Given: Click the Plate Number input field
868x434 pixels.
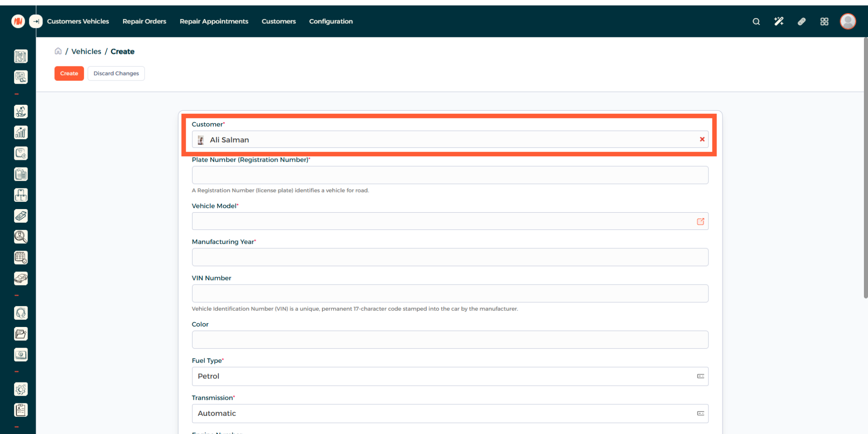Looking at the screenshot, I should pyautogui.click(x=450, y=175).
